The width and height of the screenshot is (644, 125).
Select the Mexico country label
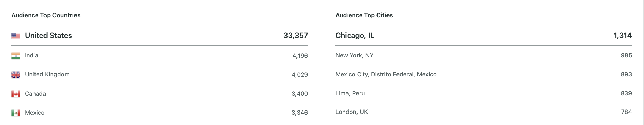point(34,113)
